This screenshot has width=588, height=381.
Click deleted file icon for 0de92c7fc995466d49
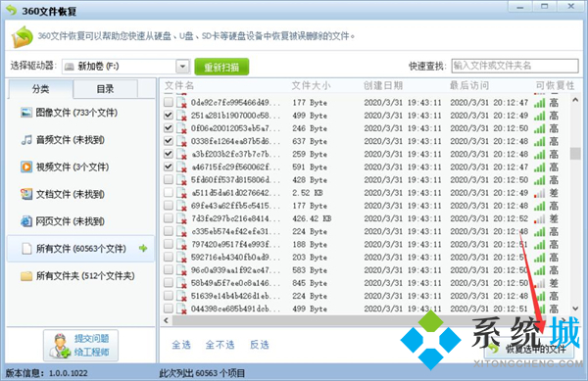tap(181, 102)
